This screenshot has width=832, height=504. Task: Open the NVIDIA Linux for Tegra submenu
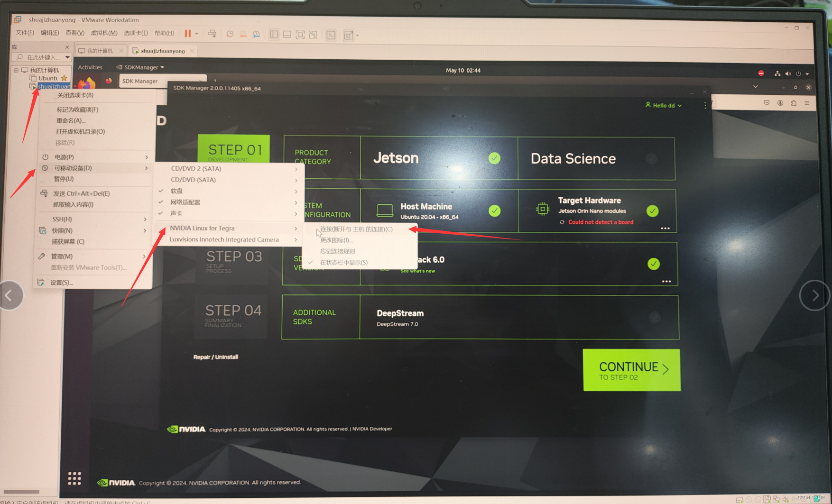point(230,229)
